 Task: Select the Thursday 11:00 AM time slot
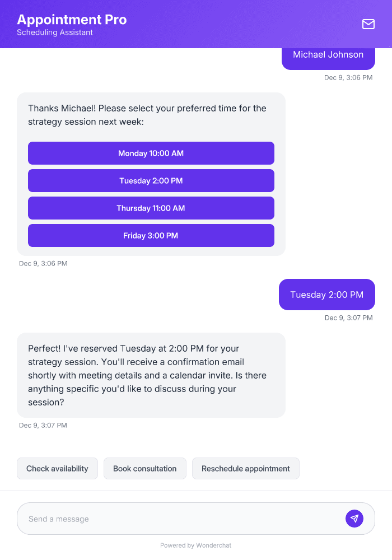151,208
